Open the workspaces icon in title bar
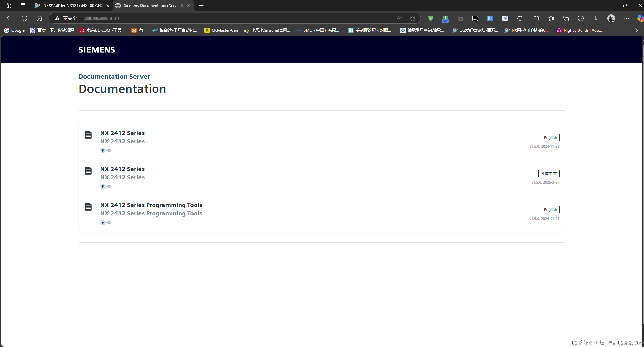Image resolution: width=644 pixels, height=347 pixels. coord(9,6)
